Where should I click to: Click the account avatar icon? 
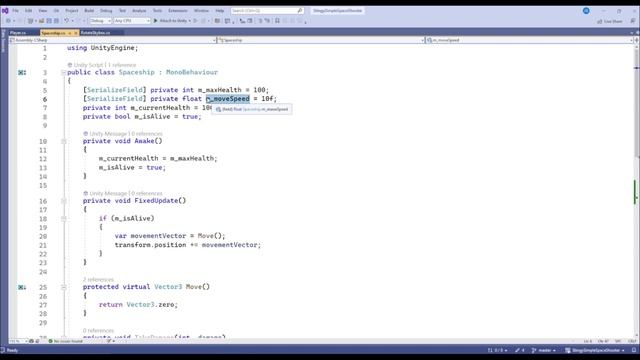pyautogui.click(x=586, y=11)
